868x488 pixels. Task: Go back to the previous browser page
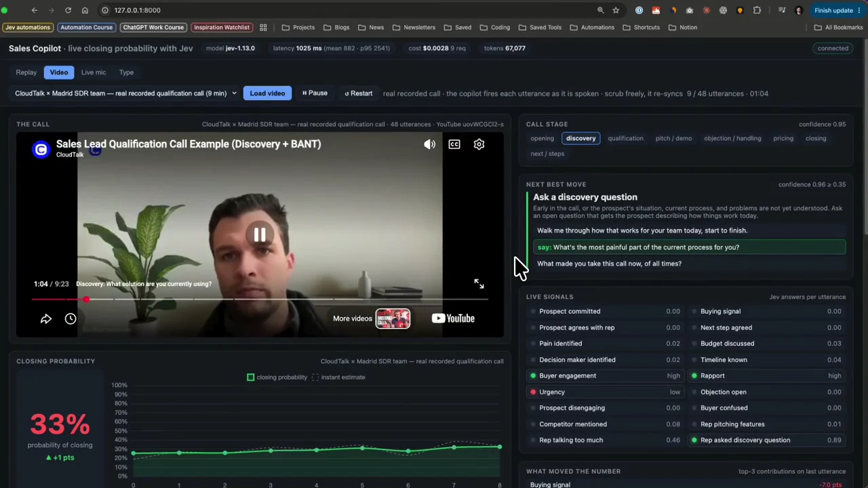click(x=35, y=10)
